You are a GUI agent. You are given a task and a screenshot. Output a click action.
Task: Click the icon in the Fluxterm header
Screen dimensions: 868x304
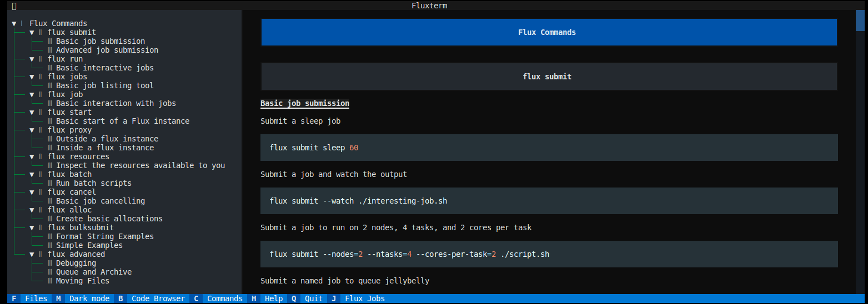pos(14,6)
